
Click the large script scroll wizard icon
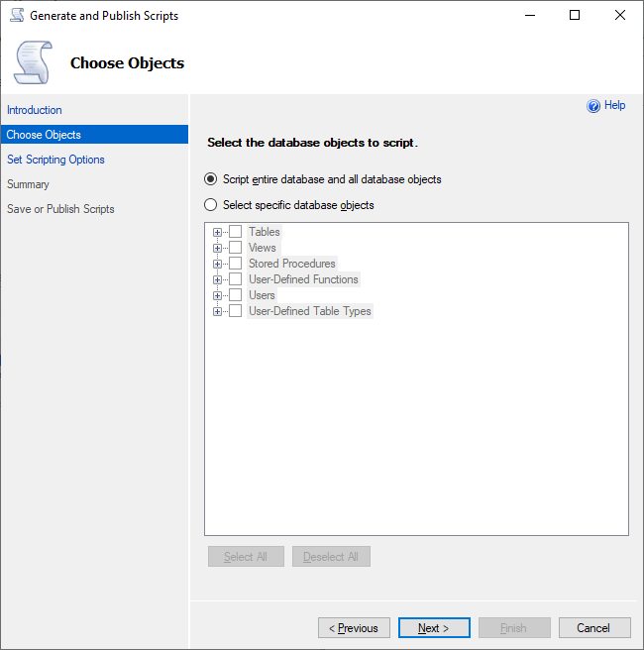[32, 62]
